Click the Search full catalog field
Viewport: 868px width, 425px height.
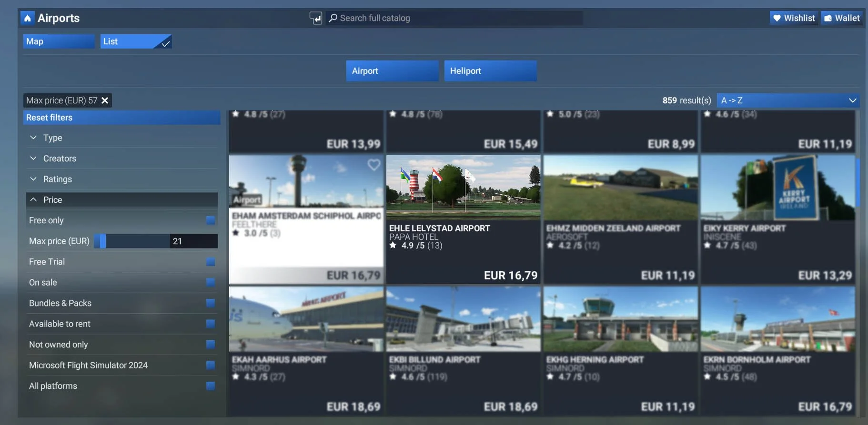(x=454, y=18)
